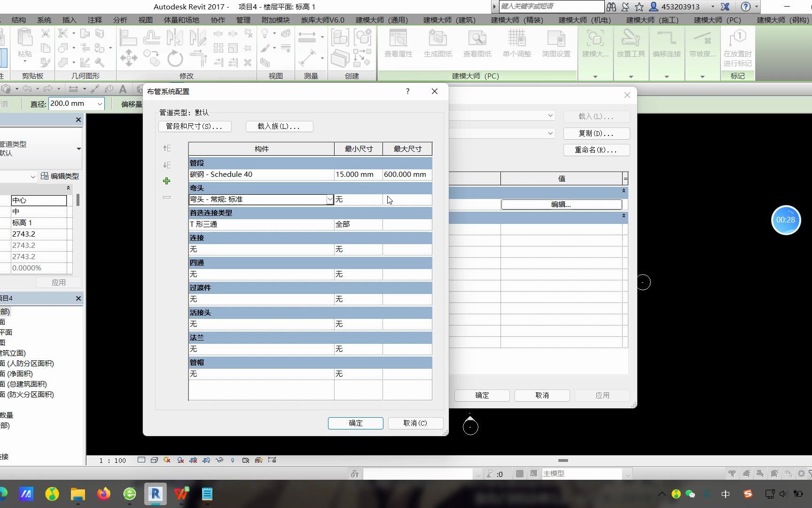
Task: Toggle shadows in the view control bar
Action: click(x=180, y=460)
